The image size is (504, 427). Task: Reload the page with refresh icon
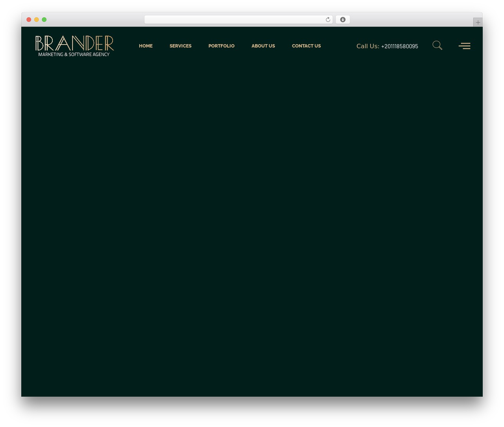[x=328, y=20]
